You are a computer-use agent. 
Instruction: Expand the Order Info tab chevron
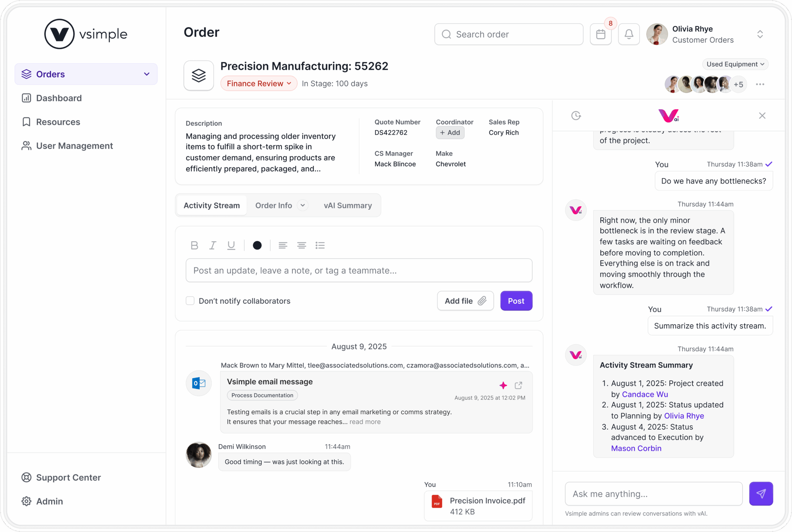(x=303, y=205)
